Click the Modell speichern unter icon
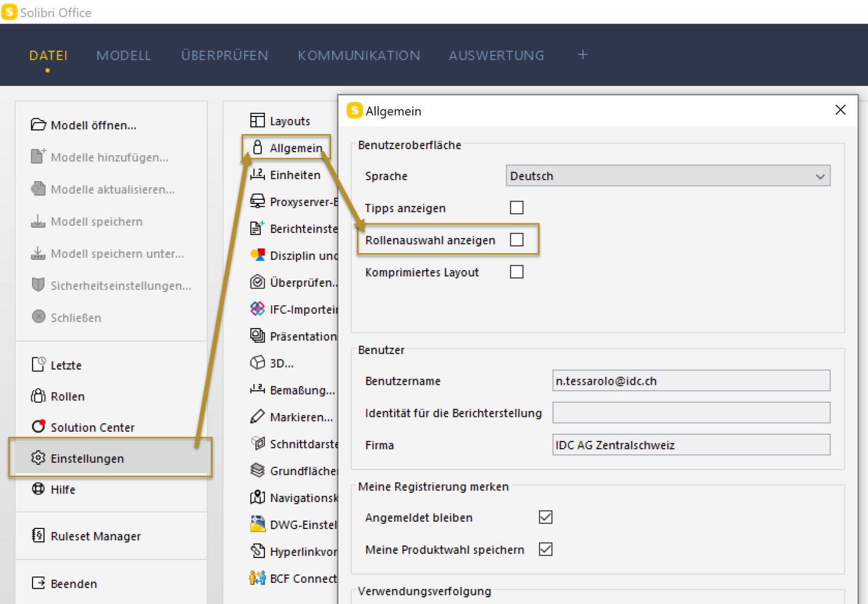The height and width of the screenshot is (604, 868). coord(39,253)
